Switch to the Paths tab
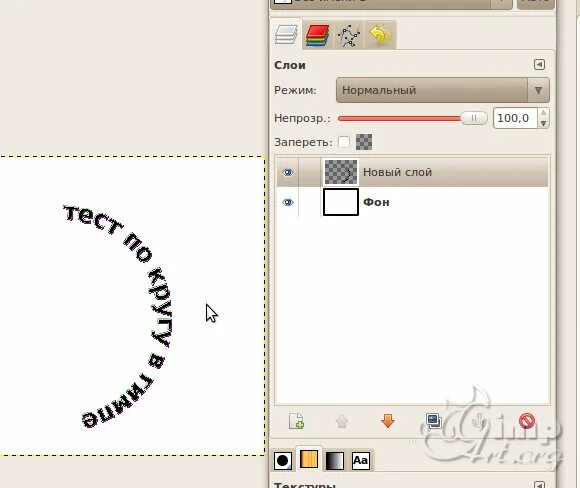The height and width of the screenshot is (488, 580). click(349, 36)
